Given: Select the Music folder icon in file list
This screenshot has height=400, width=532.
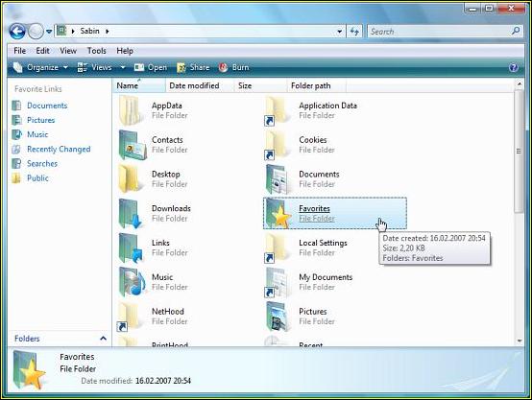Looking at the screenshot, I should pyautogui.click(x=133, y=282).
